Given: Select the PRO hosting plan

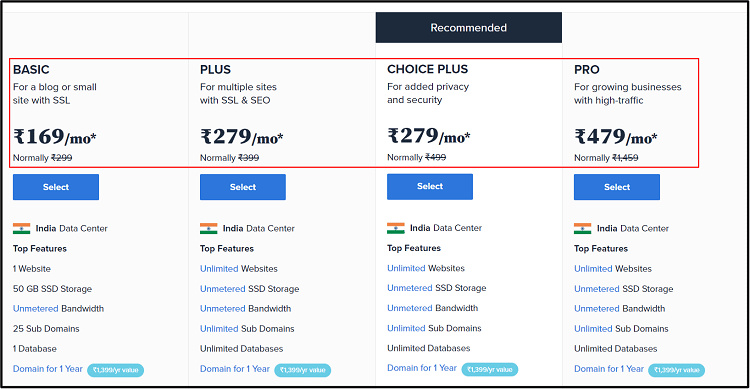Looking at the screenshot, I should pos(617,187).
